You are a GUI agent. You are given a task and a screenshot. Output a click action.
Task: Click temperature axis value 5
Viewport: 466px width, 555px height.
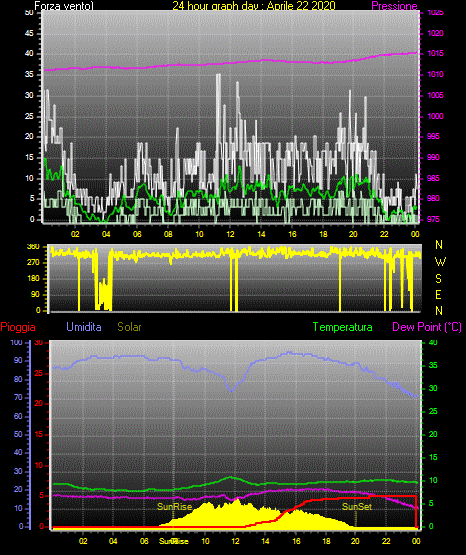[x=431, y=503]
